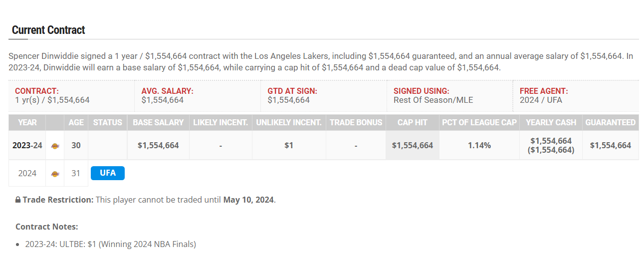Click the Current Contract heading
Screen dimensions: 644x259
tap(48, 30)
